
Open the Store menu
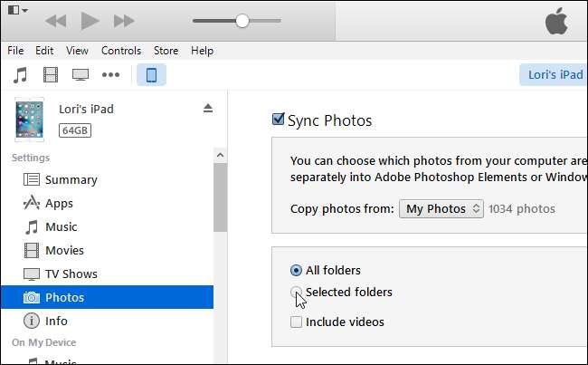click(166, 51)
